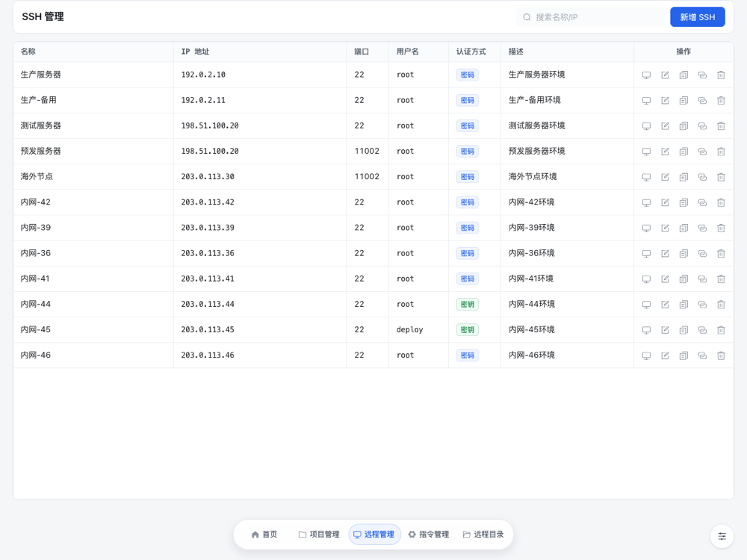Click the copy document icon for 内网-36
The width and height of the screenshot is (747, 560).
point(684,254)
